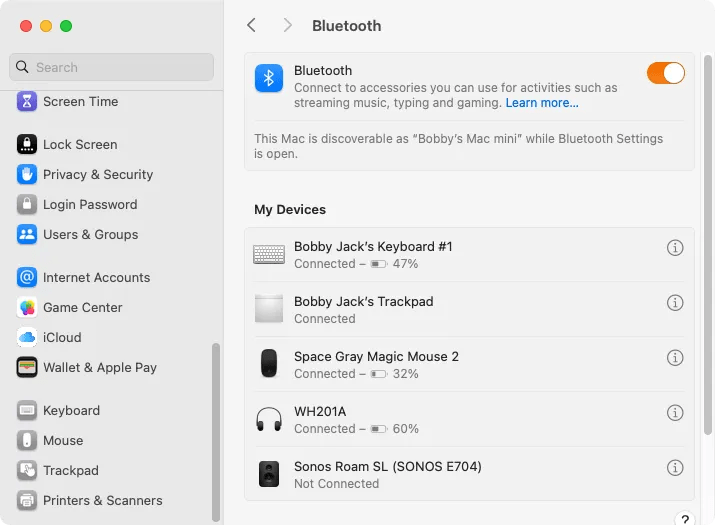Image resolution: width=715 pixels, height=525 pixels.
Task: Open info for Sonos Roam SL speaker
Action: 675,468
